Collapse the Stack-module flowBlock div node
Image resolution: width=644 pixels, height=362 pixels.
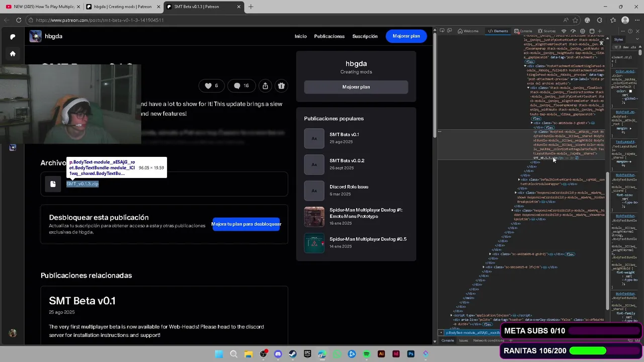528,87
